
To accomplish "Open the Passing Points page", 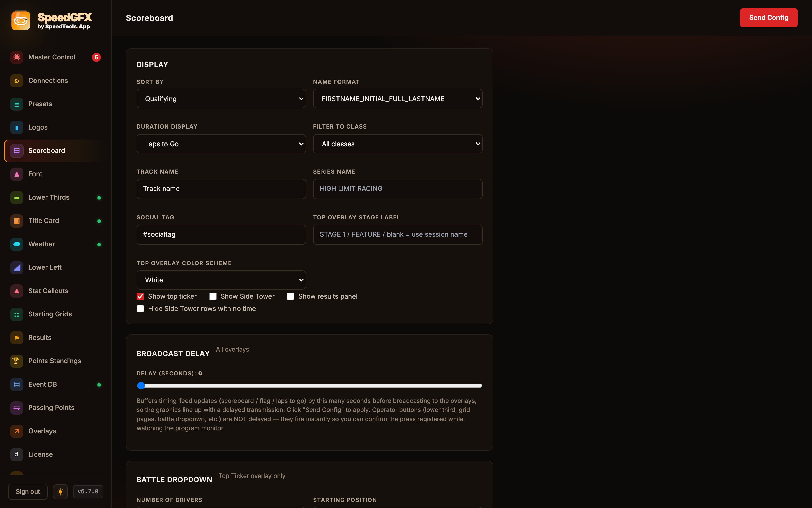I will click(x=55, y=408).
